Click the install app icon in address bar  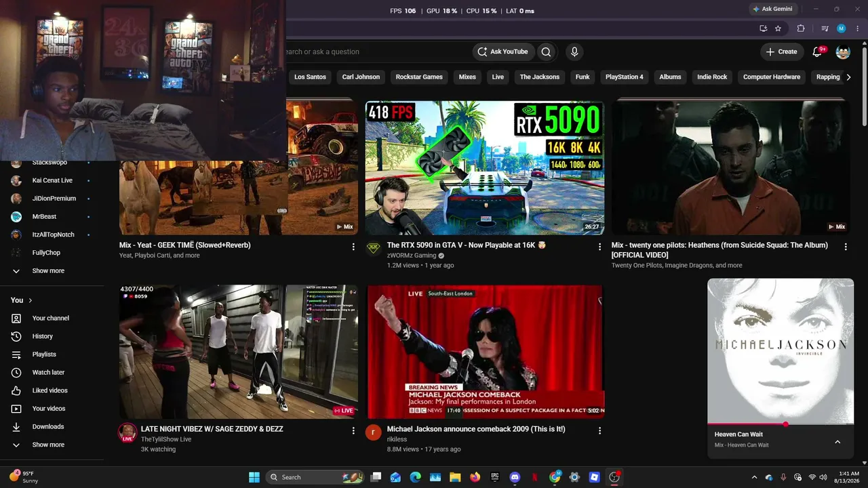pos(764,28)
